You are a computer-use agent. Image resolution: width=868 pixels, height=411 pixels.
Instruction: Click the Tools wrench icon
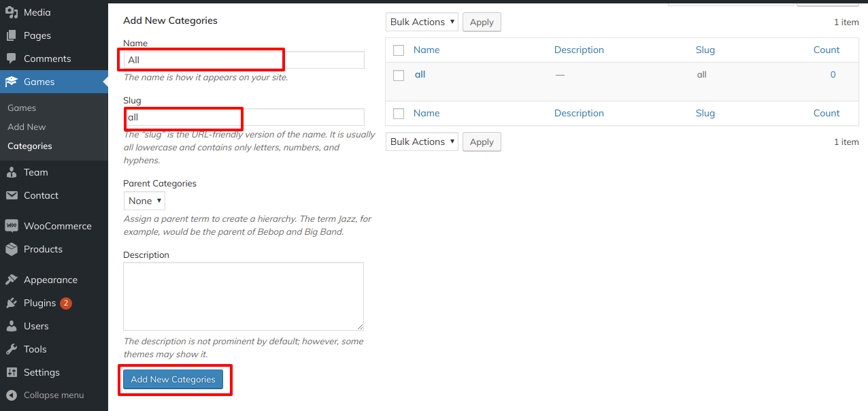pos(12,349)
